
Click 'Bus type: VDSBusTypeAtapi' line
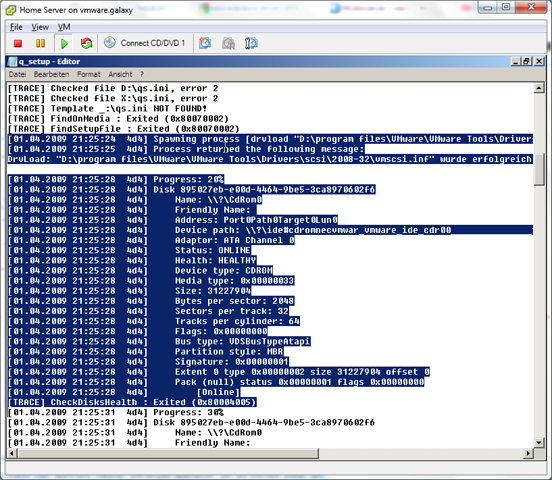243,342
